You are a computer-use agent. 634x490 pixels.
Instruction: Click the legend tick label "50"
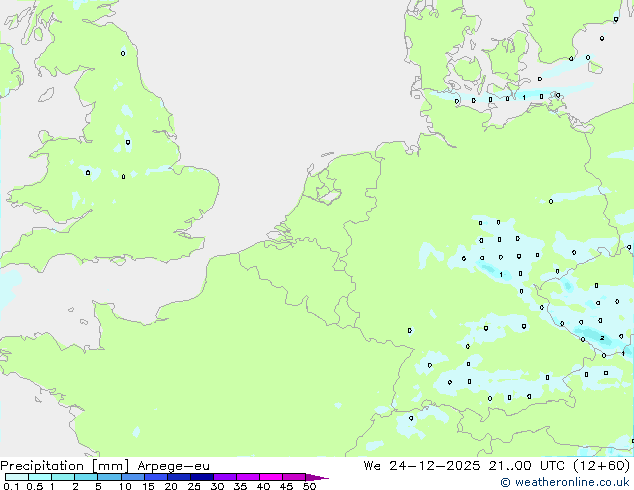(x=309, y=487)
